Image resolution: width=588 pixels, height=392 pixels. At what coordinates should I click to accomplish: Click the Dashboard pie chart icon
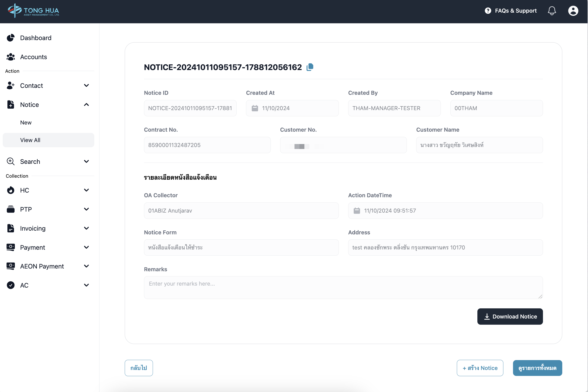(x=10, y=38)
